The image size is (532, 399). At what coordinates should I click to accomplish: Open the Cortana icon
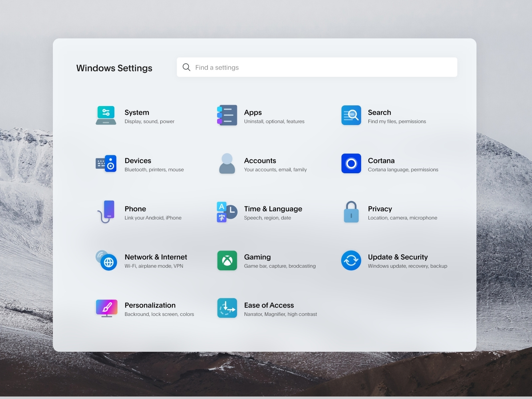point(351,163)
